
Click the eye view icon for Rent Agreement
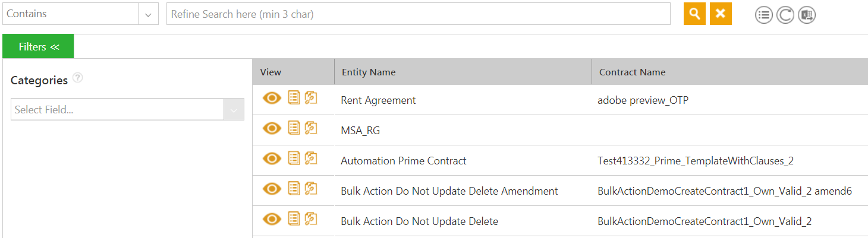(x=272, y=98)
